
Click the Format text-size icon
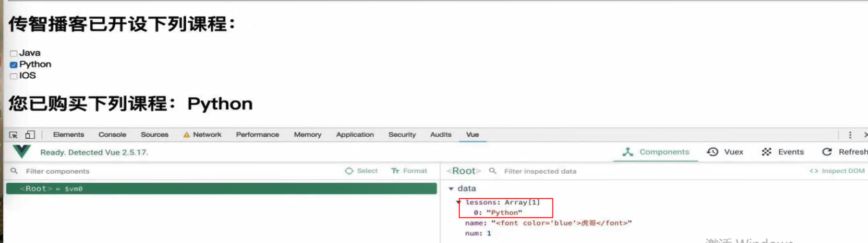tap(395, 171)
